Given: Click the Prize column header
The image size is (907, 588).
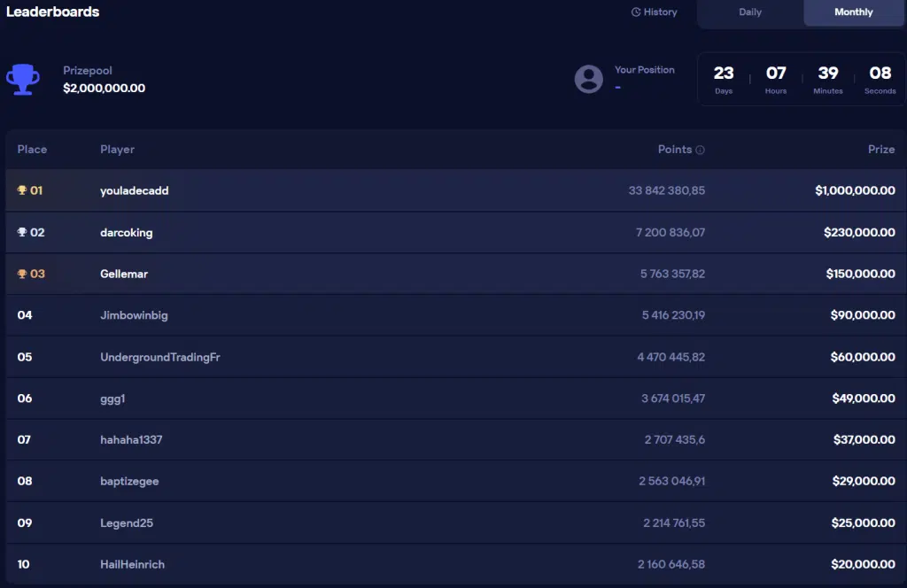Looking at the screenshot, I should click(x=881, y=149).
